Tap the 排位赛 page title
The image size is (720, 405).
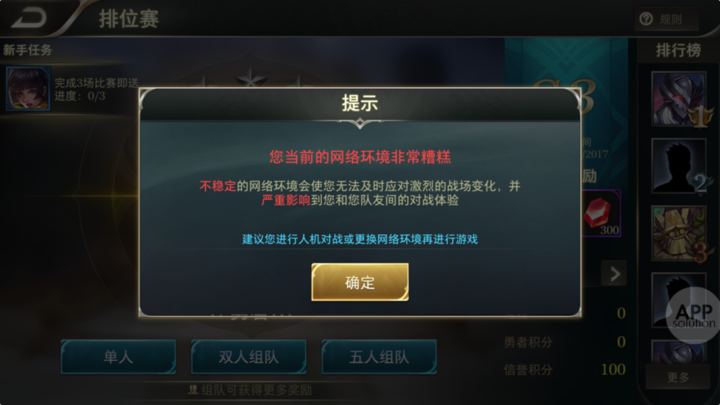click(x=129, y=19)
